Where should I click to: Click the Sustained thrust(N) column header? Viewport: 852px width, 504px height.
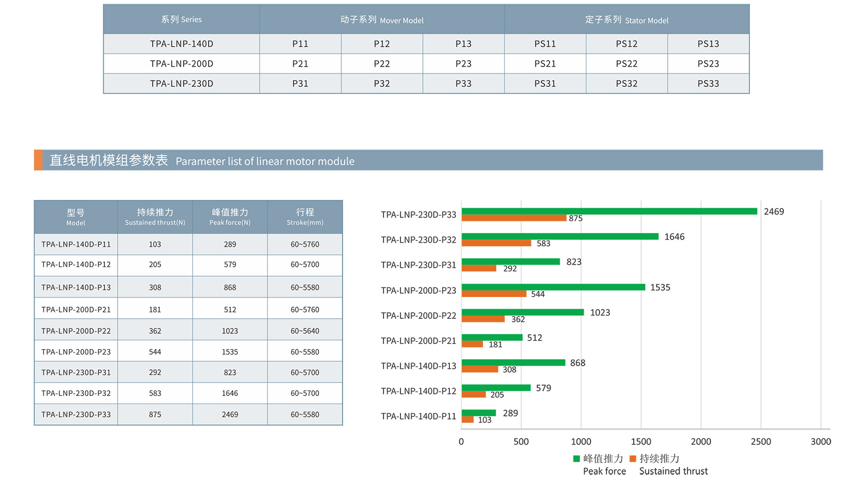point(155,217)
